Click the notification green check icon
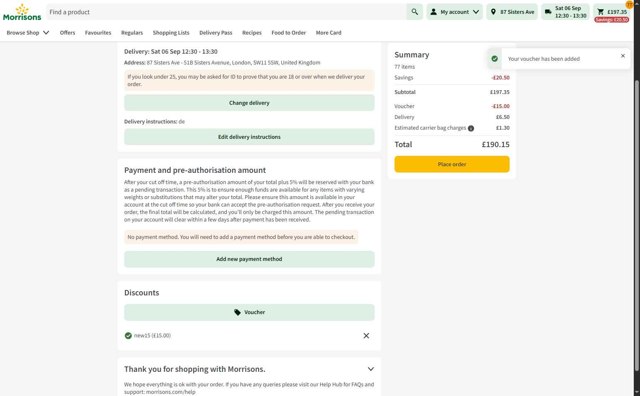The image size is (640, 396). (x=495, y=59)
